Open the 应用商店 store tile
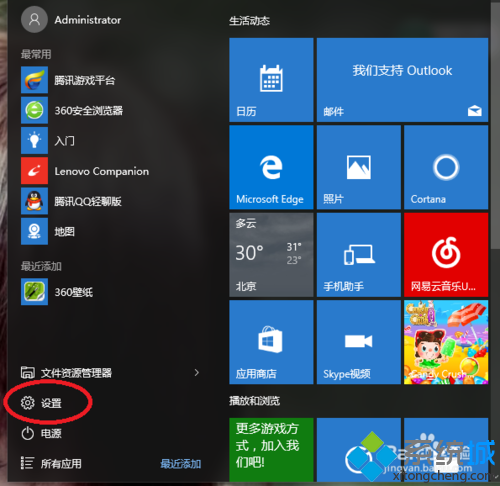 (271, 342)
